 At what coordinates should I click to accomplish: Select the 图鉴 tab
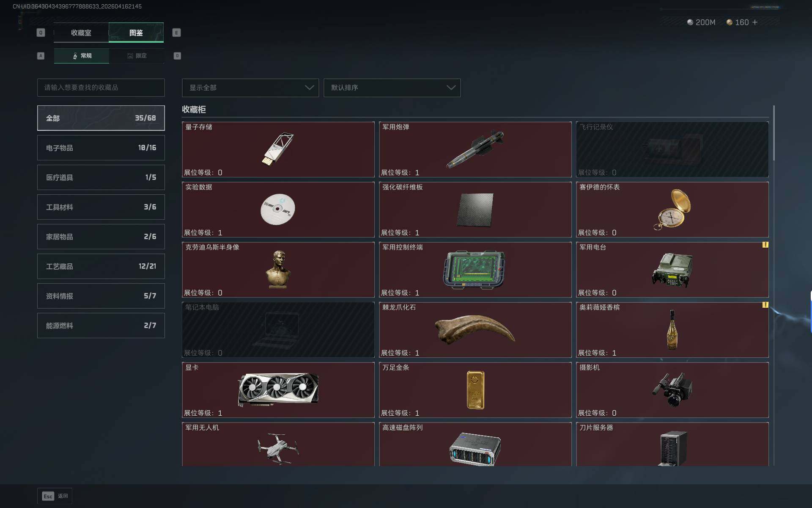[x=136, y=33]
